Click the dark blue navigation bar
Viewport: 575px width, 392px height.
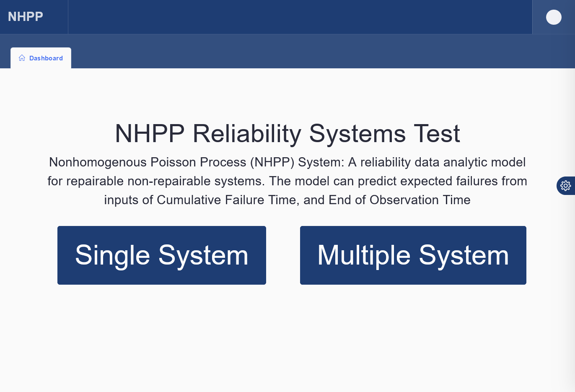pyautogui.click(x=293, y=17)
